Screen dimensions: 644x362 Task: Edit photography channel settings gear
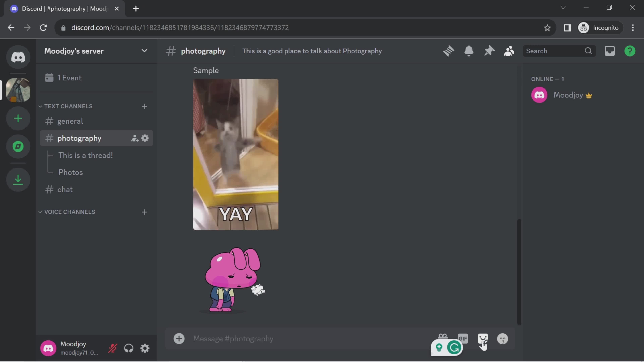145,138
